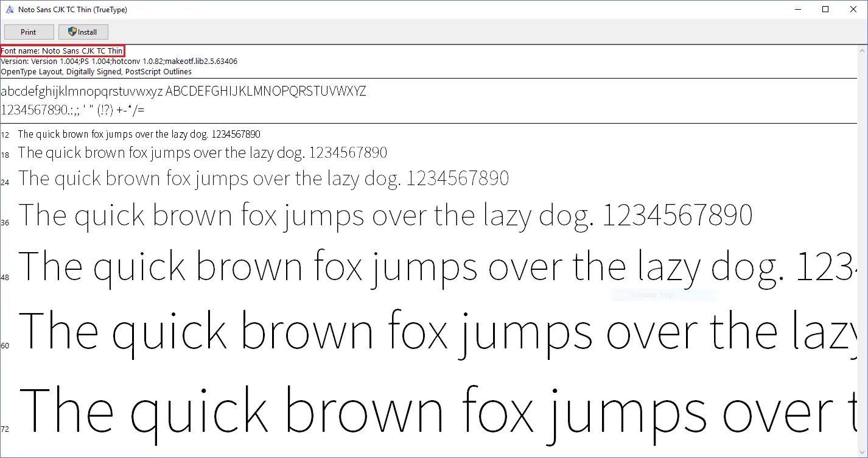Viewport: 868px width, 458px height.
Task: Click the 48-point quick brown fox sample
Action: [438, 268]
